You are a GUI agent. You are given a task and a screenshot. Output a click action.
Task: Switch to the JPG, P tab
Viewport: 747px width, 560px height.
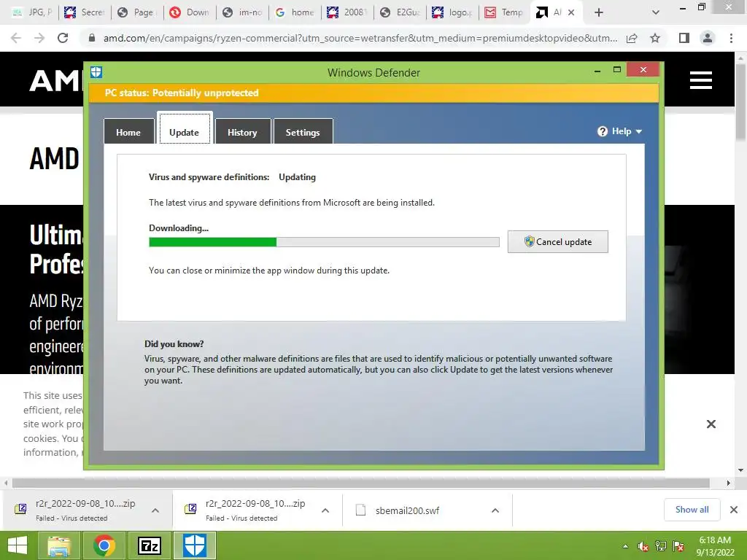(x=32, y=12)
